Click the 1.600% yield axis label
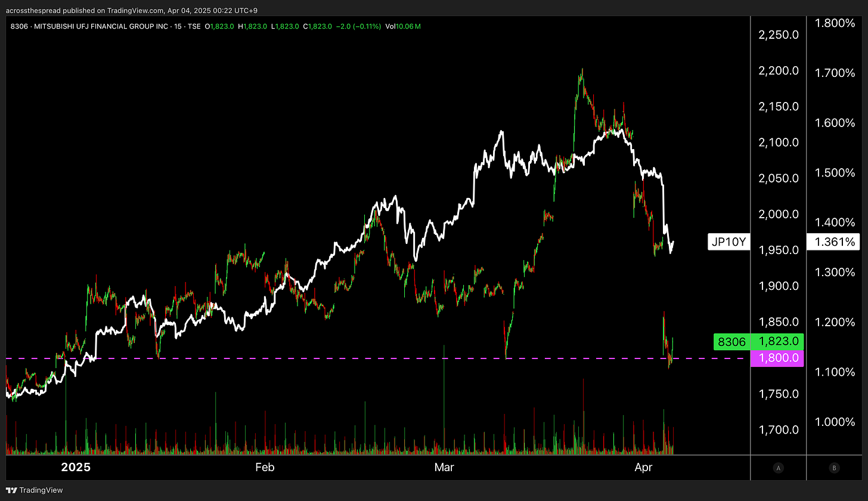Image resolution: width=868 pixels, height=501 pixels. [835, 122]
